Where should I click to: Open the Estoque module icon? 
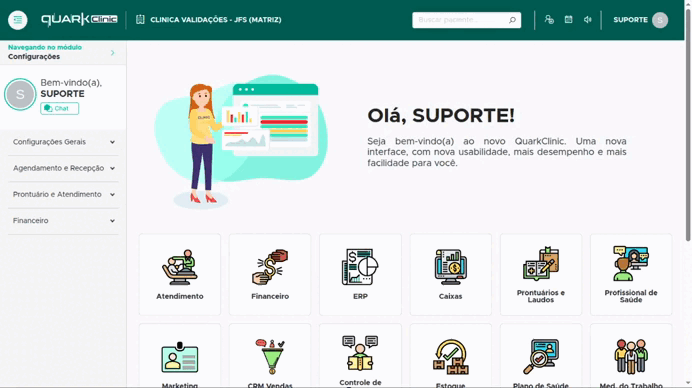tap(450, 357)
